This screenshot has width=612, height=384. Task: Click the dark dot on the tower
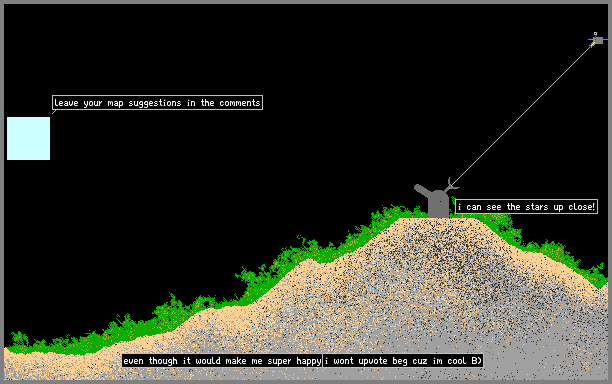[x=440, y=201]
